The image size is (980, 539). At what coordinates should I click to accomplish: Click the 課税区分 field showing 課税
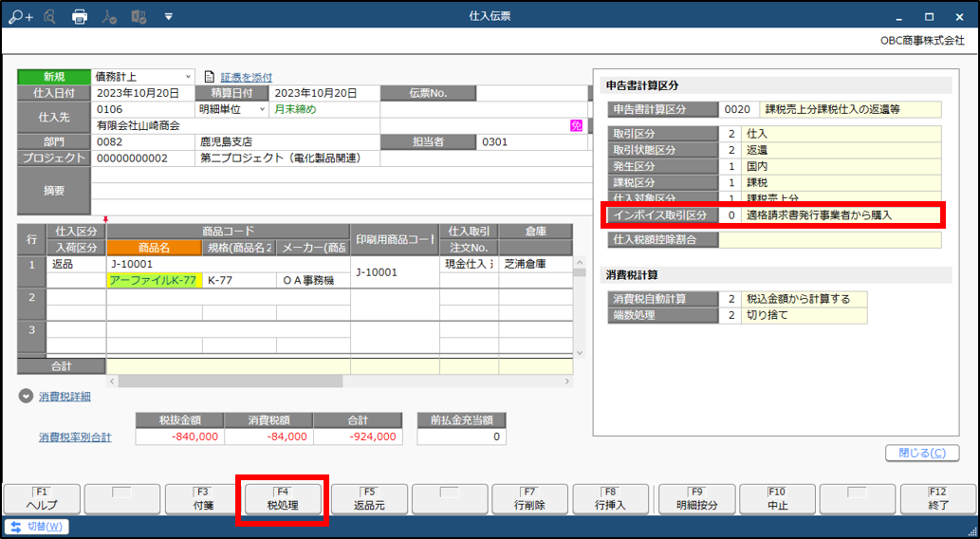pyautogui.click(x=841, y=182)
